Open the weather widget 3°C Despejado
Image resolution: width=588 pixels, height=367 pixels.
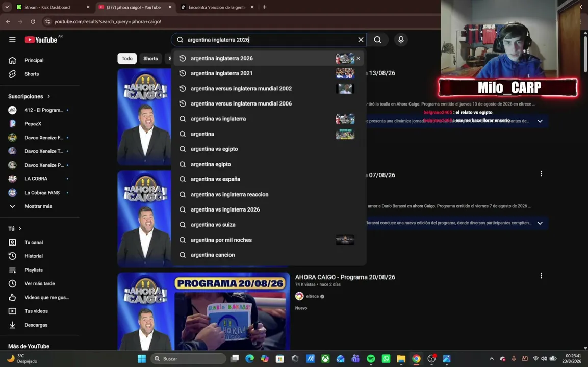22,359
